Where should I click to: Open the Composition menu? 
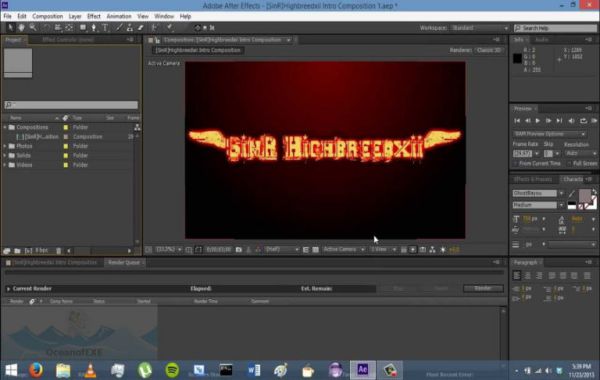tap(47, 16)
